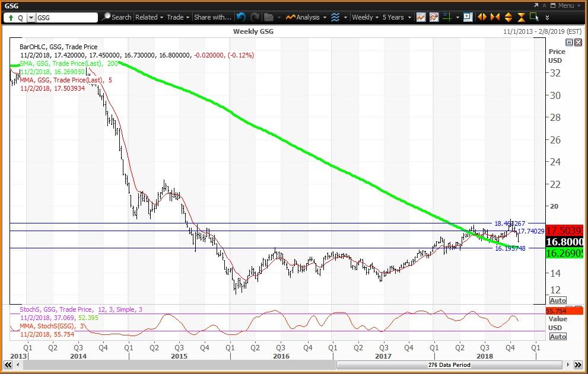Change the Weekly interval dropdown
This screenshot has height=374, width=588.
[365, 17]
